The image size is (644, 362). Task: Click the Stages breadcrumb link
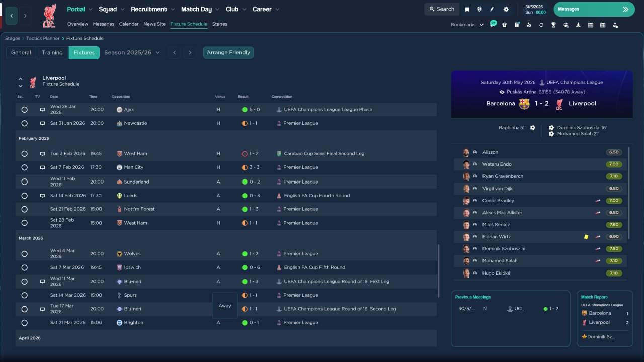point(13,39)
